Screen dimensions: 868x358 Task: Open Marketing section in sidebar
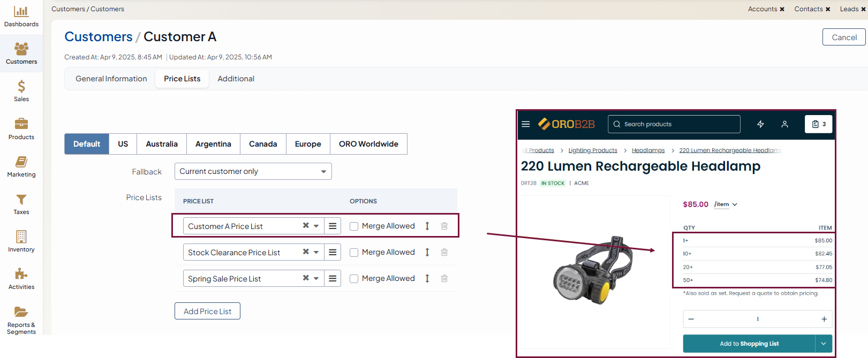(x=21, y=166)
